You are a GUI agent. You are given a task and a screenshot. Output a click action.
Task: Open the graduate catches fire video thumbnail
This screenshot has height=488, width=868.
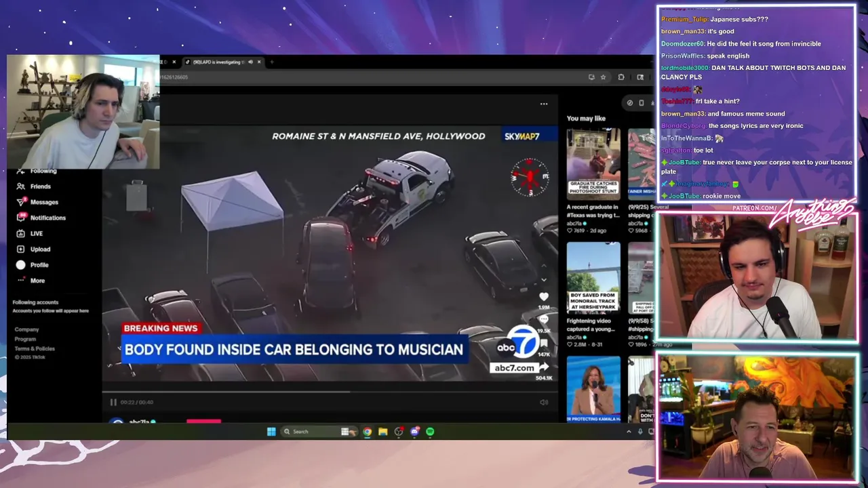click(593, 163)
